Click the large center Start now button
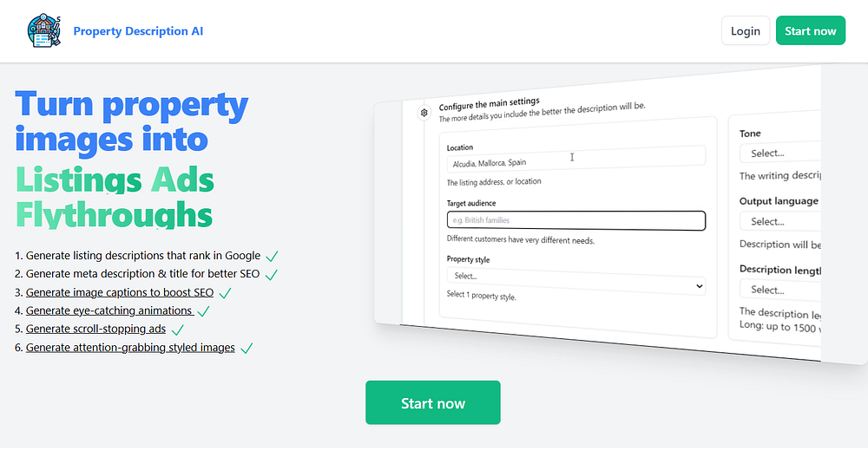This screenshot has width=868, height=470. click(433, 402)
